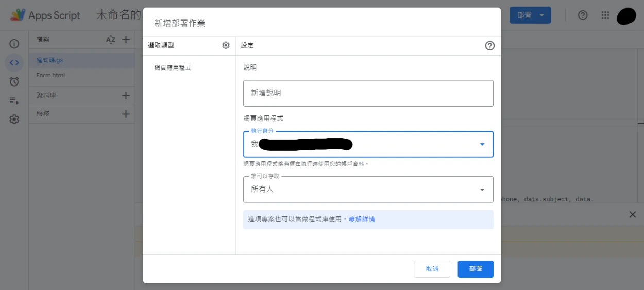Screen dimensions: 644x290
Task: Open the help icon beside 設定
Action: (490, 46)
